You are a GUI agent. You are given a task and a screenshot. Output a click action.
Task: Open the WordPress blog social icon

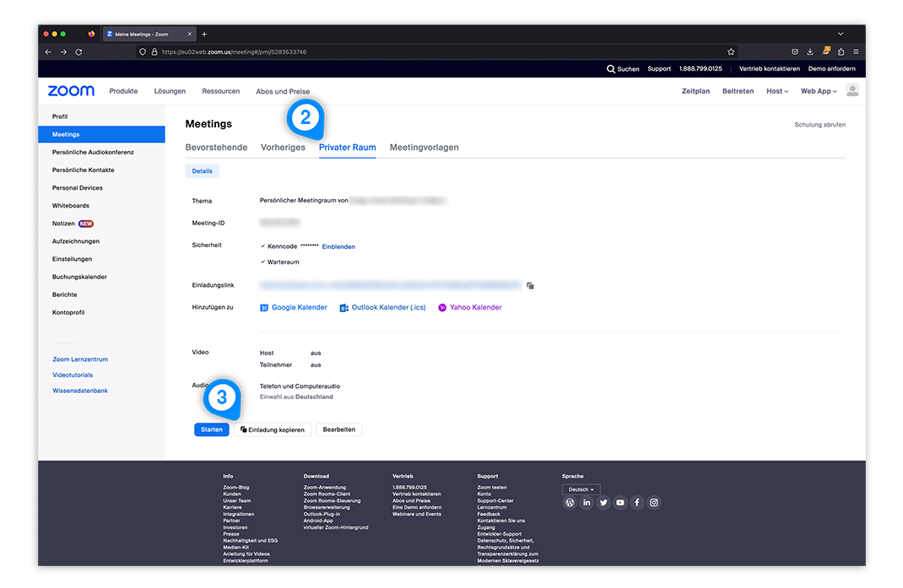coord(570,503)
